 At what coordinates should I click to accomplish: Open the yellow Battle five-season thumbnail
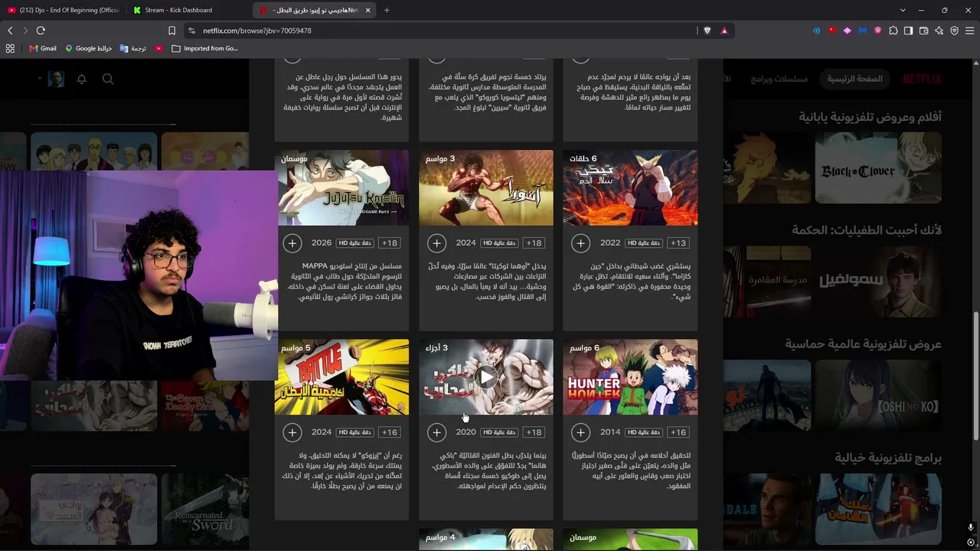342,377
